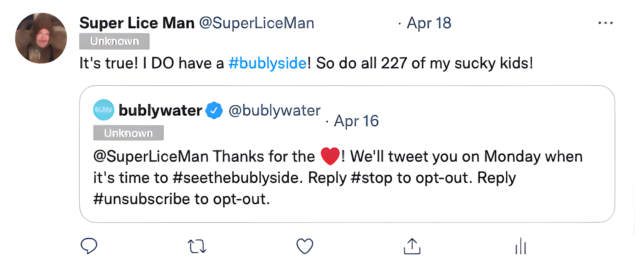This screenshot has width=644, height=268.
Task: View tweet analytics bar chart icon
Action: click(521, 246)
